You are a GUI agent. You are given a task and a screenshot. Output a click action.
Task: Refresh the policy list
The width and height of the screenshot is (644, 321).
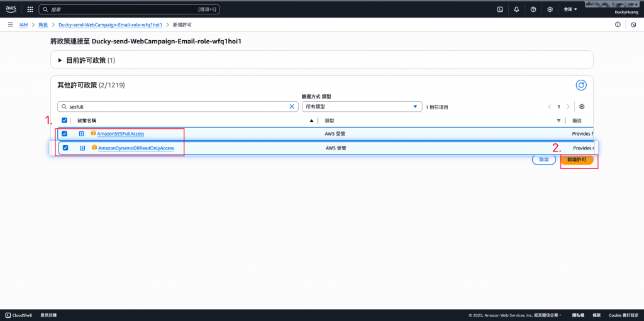[x=580, y=85]
